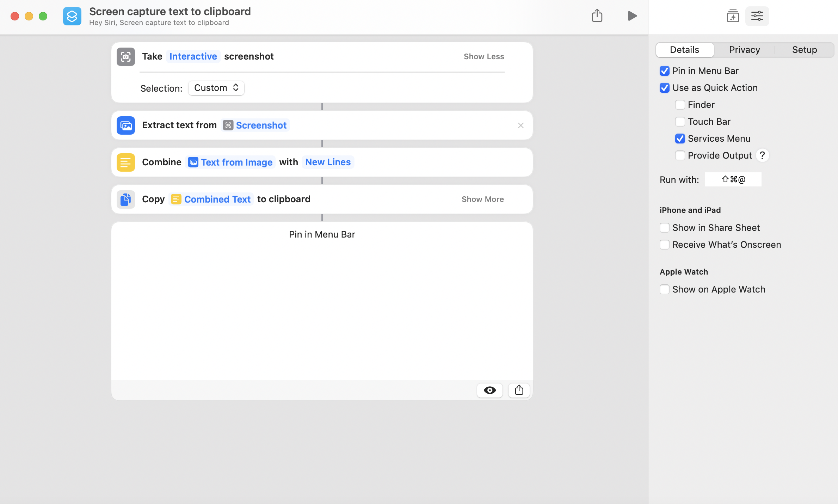The image size is (838, 504).
Task: Click the Extract Text from Image icon
Action: point(126,125)
